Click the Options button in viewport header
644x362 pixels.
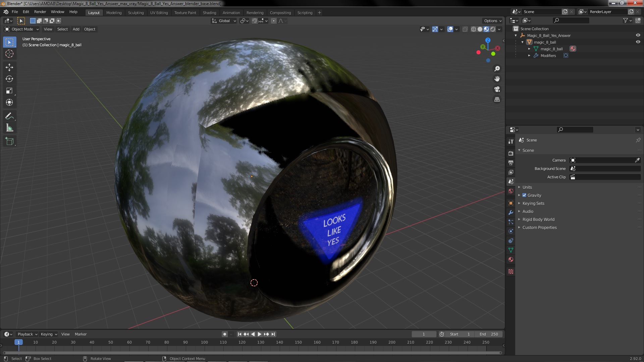click(492, 21)
